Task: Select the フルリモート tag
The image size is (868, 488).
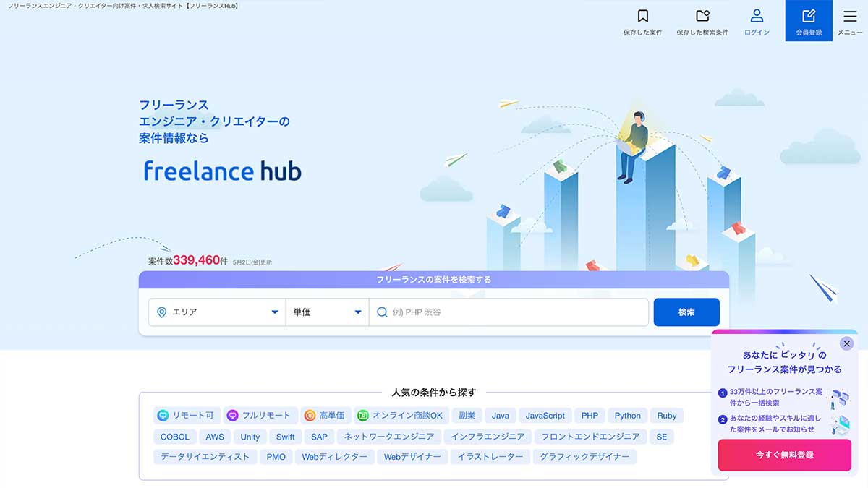Action: pyautogui.click(x=259, y=416)
